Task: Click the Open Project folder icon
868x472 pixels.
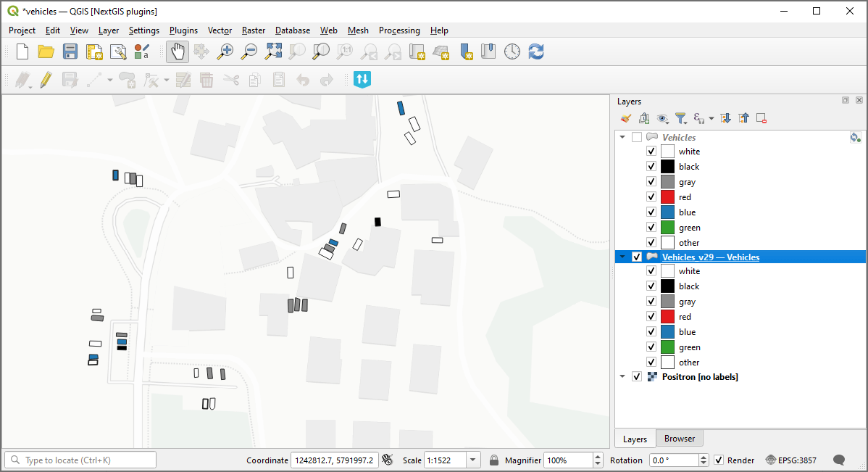Action: 46,51
